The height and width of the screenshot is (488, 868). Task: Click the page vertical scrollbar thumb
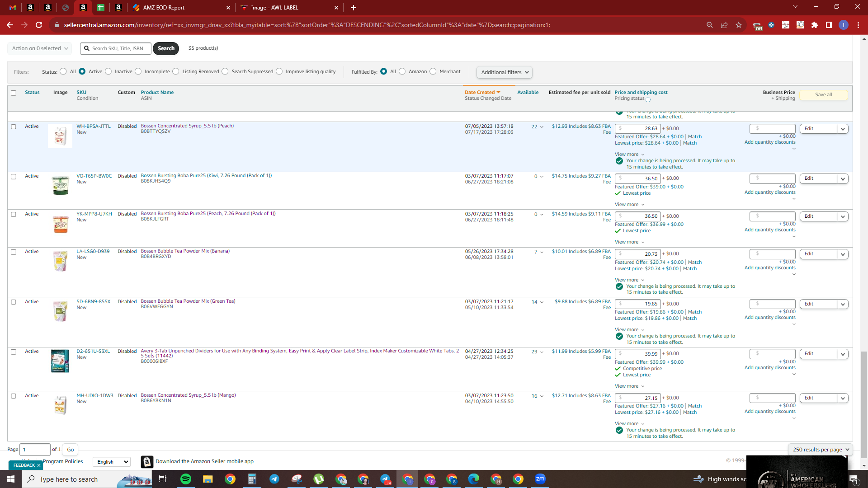click(x=864, y=404)
